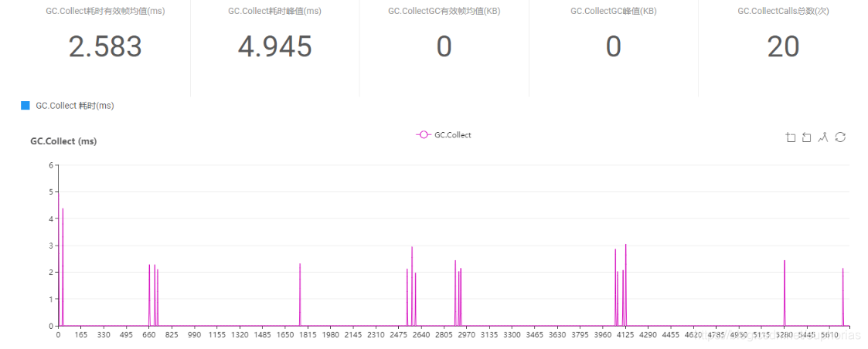The width and height of the screenshot is (868, 349).
Task: Click the 4.945 peak value
Action: pyautogui.click(x=274, y=46)
